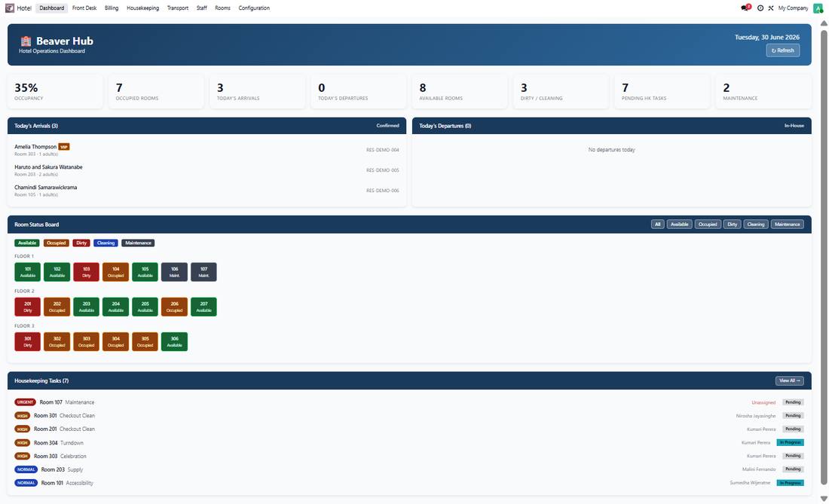Click Available legend badge
Viewport: 829px width, 504px height.
click(x=27, y=243)
